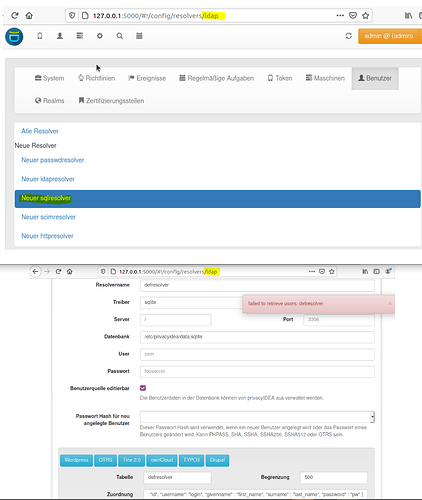The width and height of the screenshot is (422, 500).
Task: Dismiss the failed to retrieve users alert
Action: tap(390, 304)
